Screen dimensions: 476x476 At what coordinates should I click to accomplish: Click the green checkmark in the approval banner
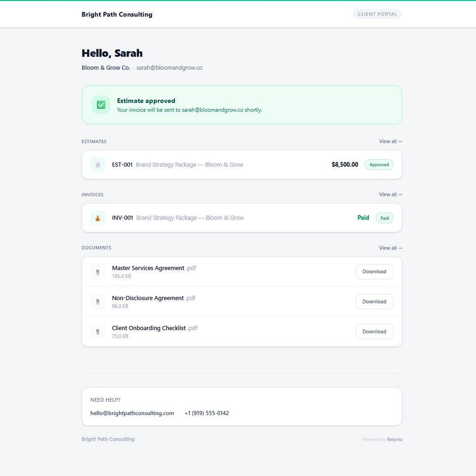(x=101, y=104)
